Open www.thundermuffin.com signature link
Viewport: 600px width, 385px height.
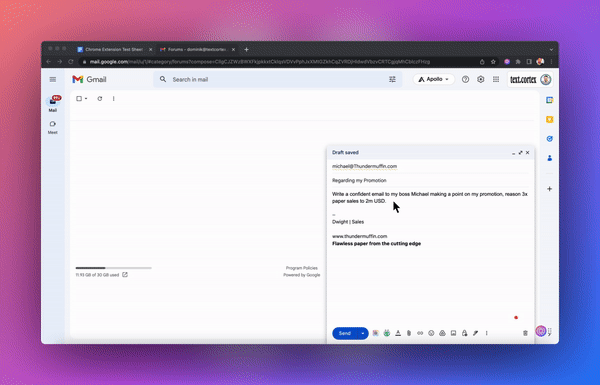[x=360, y=237]
